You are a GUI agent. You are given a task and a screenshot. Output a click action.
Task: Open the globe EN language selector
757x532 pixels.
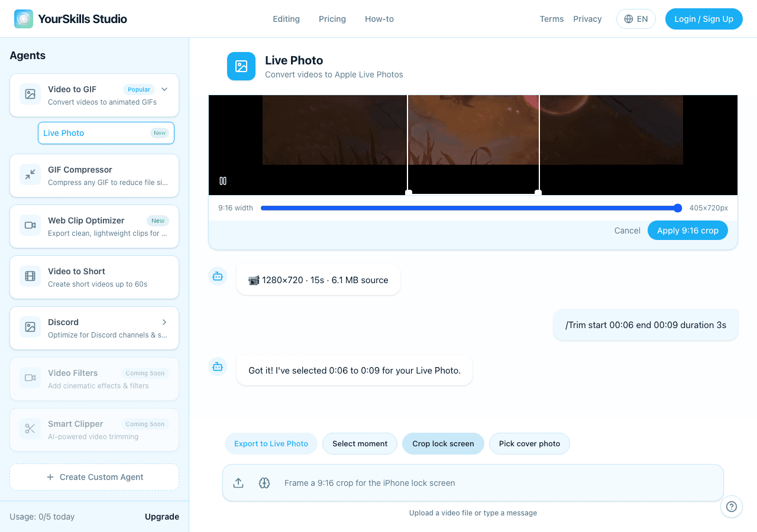pos(636,19)
